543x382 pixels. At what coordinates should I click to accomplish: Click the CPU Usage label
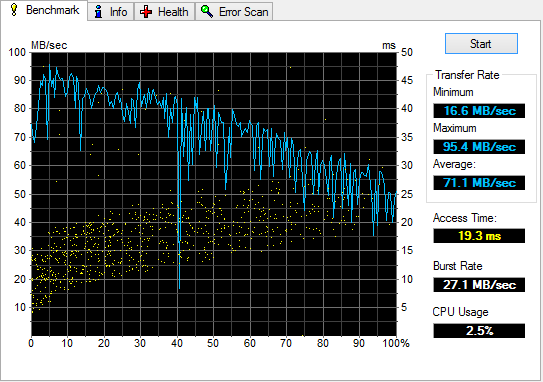(460, 312)
